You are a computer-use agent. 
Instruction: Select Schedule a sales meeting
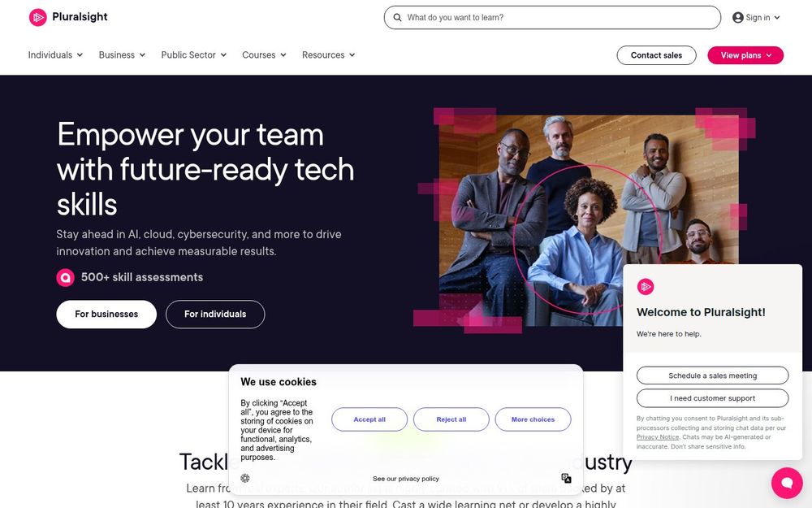click(x=712, y=376)
